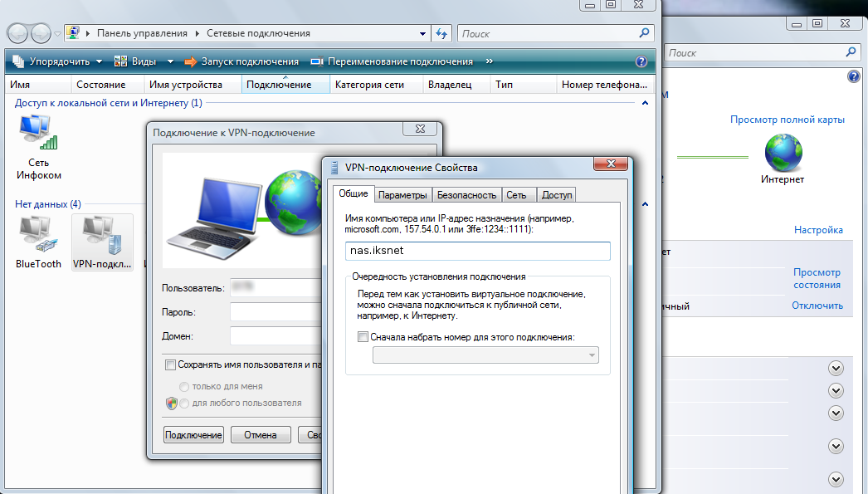
Task: Select the BlueTooth connection icon
Action: [38, 242]
